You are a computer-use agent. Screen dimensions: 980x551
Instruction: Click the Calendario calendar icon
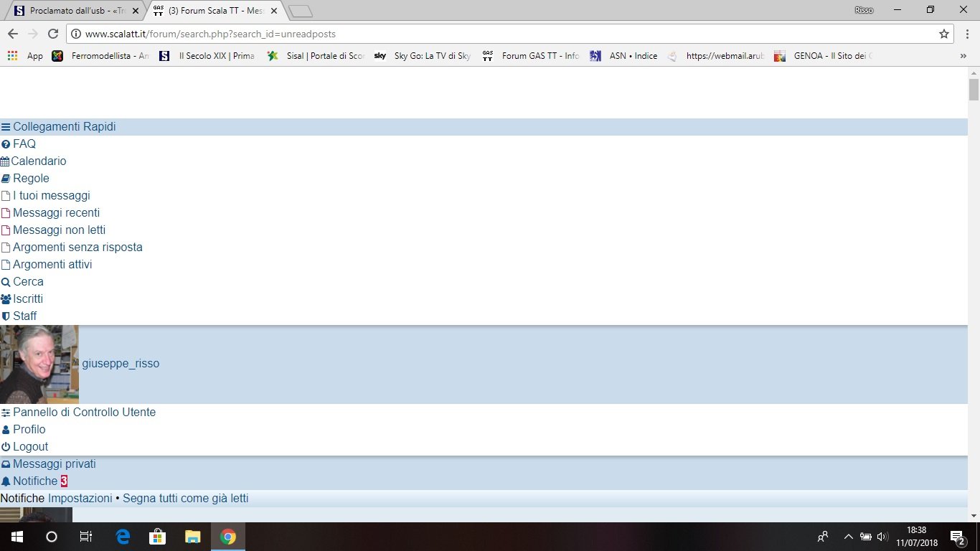(x=5, y=161)
